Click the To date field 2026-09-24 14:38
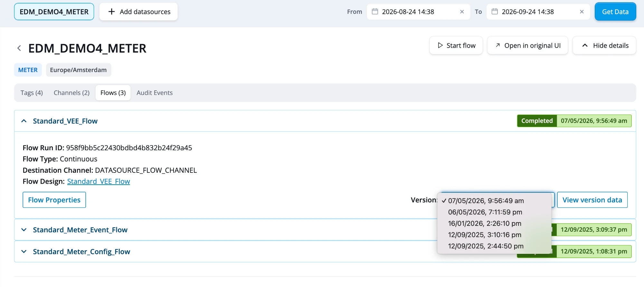This screenshot has width=644, height=287. pyautogui.click(x=538, y=12)
